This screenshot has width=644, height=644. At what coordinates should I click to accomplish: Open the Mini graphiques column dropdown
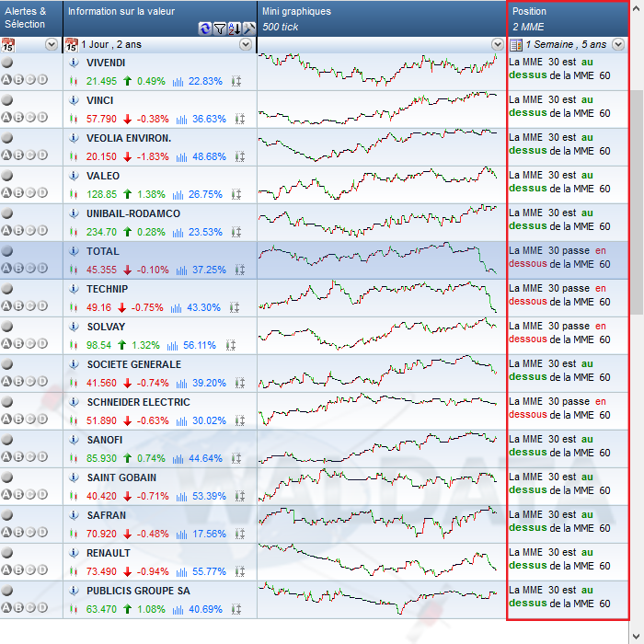click(498, 44)
